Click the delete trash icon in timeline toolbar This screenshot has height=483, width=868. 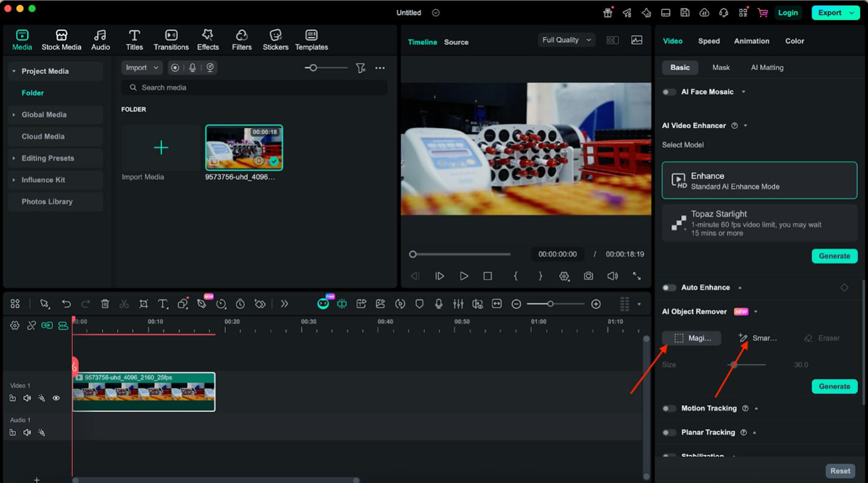pyautogui.click(x=105, y=304)
